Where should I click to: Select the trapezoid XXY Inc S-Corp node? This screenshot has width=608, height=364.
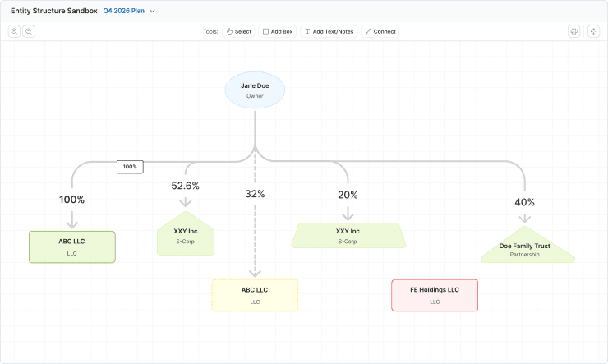[x=348, y=235]
